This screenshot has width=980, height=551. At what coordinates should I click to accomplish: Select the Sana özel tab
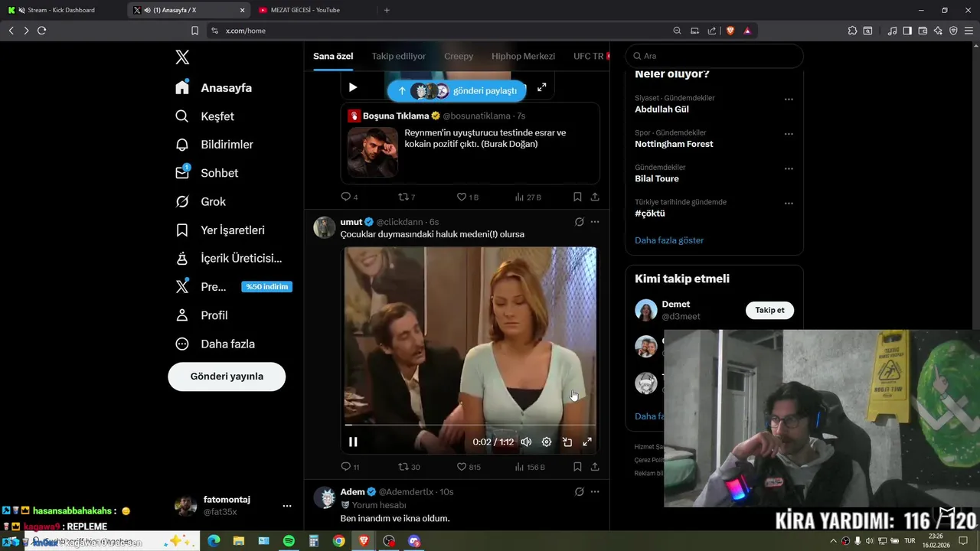[333, 56]
